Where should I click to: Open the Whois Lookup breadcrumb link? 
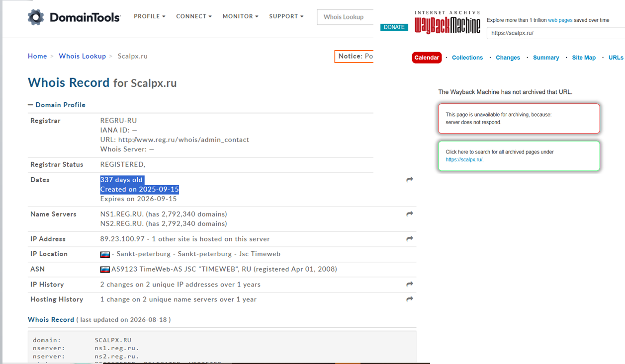point(83,56)
